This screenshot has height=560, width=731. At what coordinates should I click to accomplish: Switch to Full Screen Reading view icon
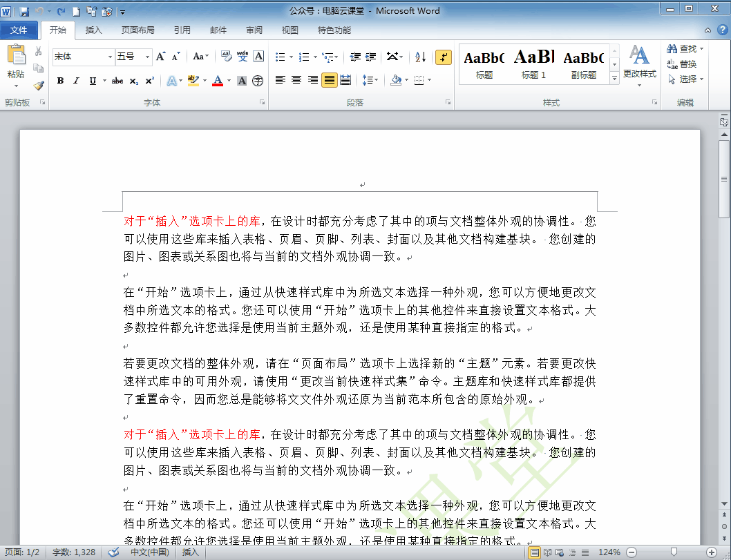[548, 552]
